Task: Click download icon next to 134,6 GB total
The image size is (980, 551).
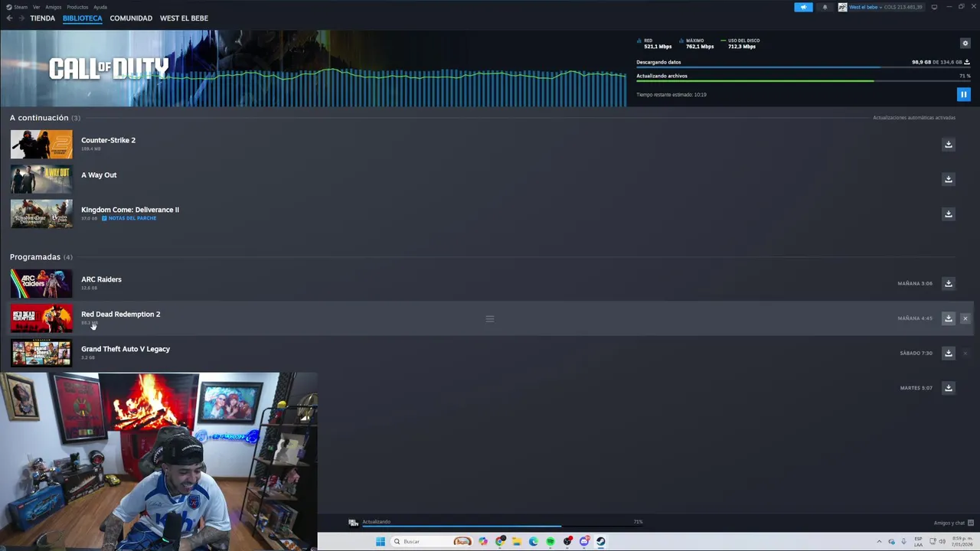Action: click(x=967, y=62)
